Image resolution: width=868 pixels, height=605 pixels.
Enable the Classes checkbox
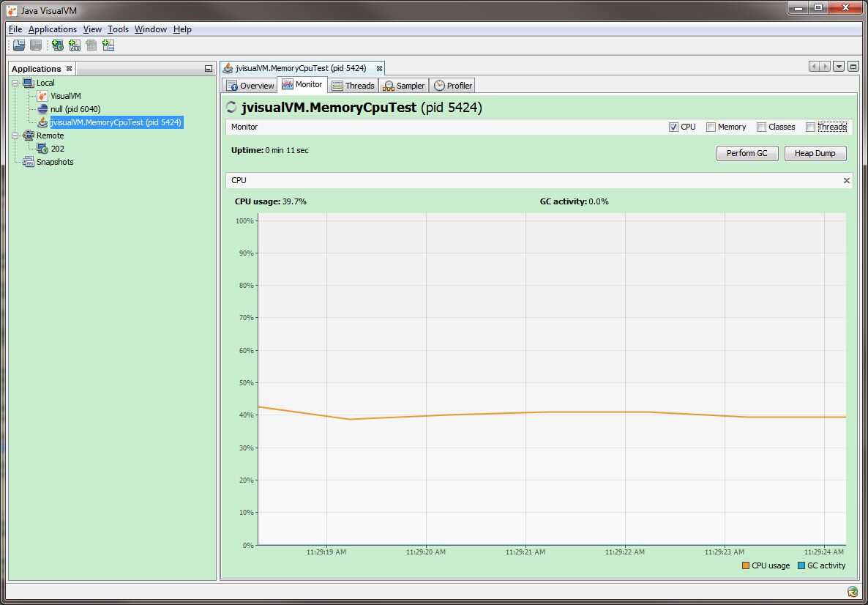[761, 127]
